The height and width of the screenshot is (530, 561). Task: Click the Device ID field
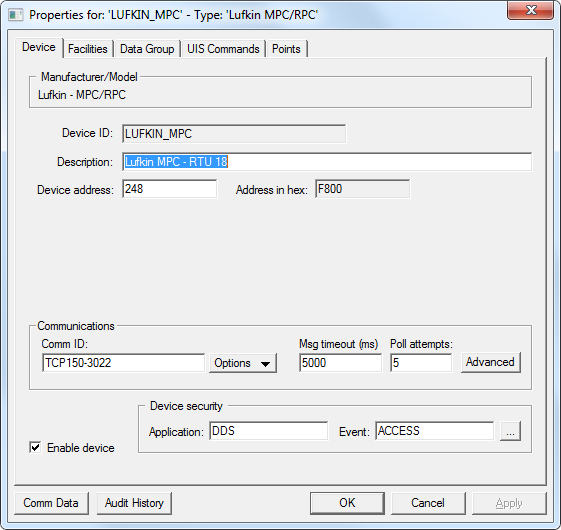[x=234, y=134]
